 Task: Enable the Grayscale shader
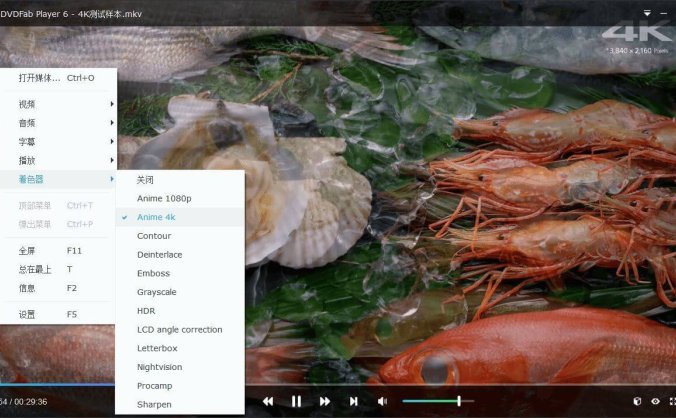(x=158, y=292)
